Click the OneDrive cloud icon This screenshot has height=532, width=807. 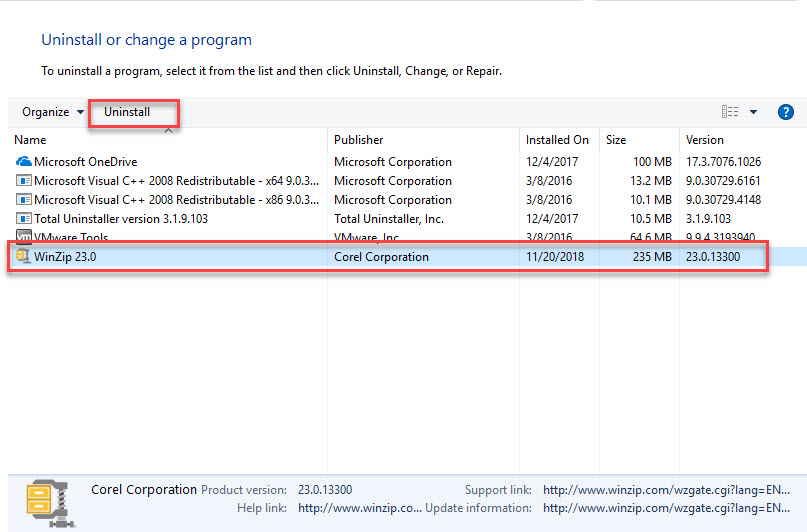(24, 162)
